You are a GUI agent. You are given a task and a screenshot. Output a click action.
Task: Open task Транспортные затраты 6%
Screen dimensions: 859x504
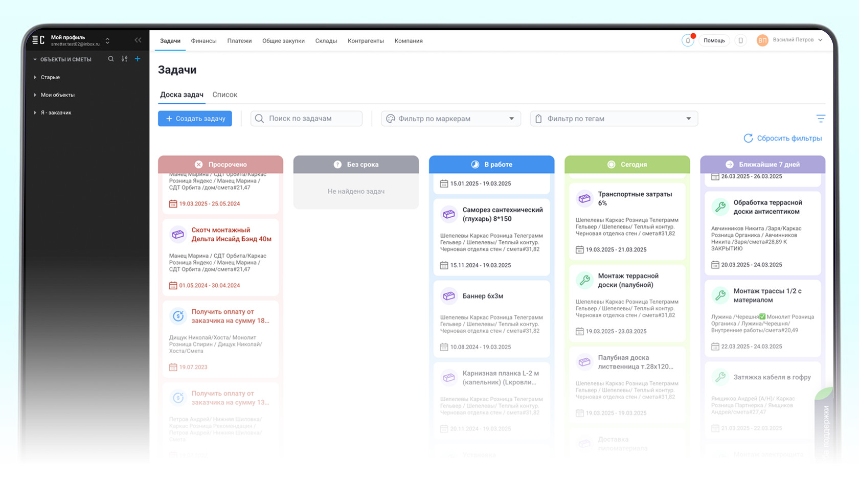[635, 198]
